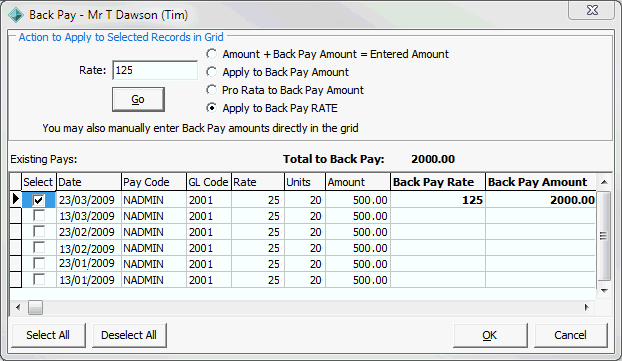Click the Back Pay Amount column header
Image resolution: width=622 pixels, height=361 pixels.
541,182
